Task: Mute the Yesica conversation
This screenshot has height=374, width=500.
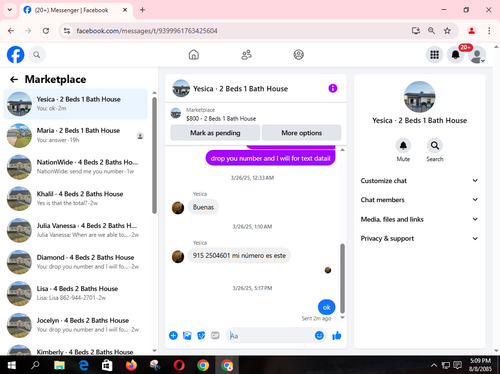Action: [x=403, y=146]
